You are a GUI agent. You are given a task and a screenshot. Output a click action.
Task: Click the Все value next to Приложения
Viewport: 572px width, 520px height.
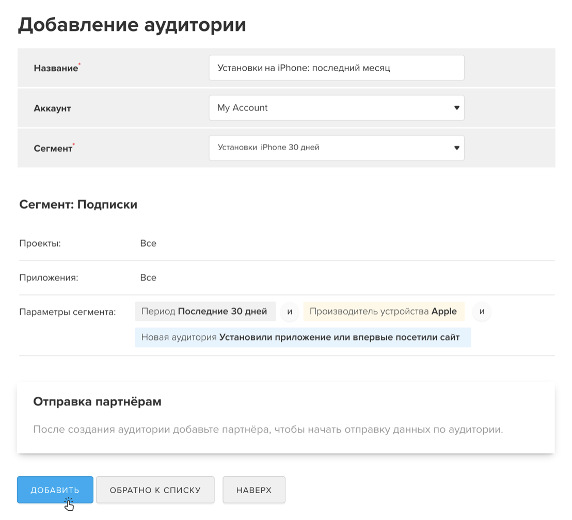[148, 278]
